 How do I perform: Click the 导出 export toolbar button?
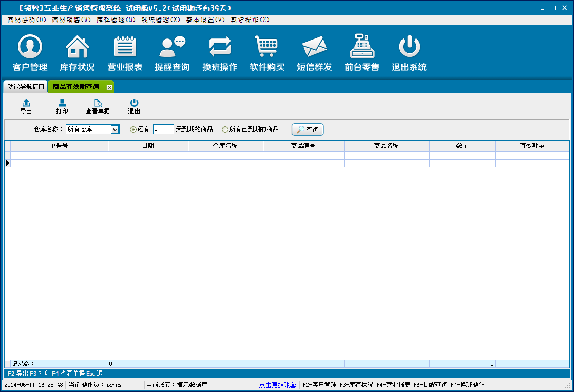click(x=26, y=107)
